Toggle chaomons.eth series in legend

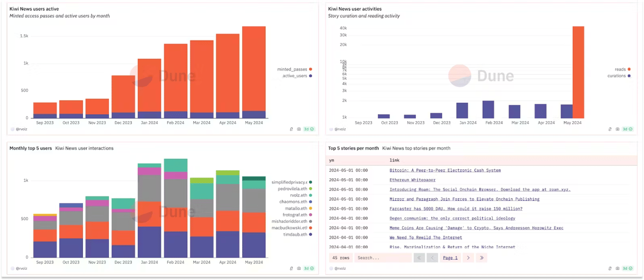click(296, 202)
